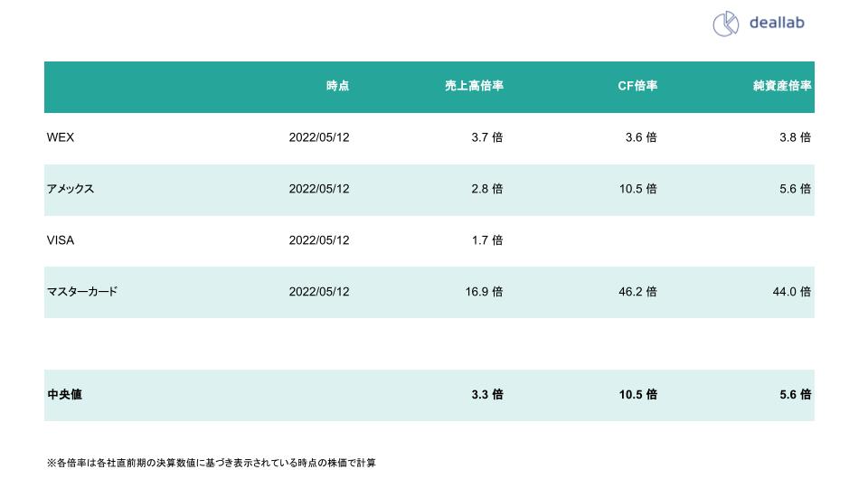The image size is (868, 488).
Task: Click the deallab logo icon
Action: pos(725,23)
